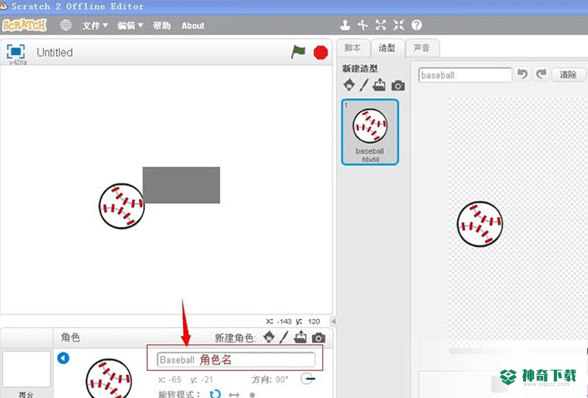
Task: Upload new sprite from file icon
Action: coord(300,337)
